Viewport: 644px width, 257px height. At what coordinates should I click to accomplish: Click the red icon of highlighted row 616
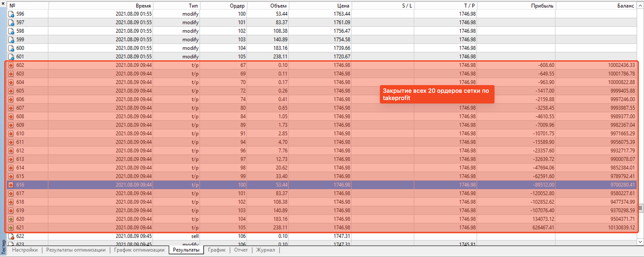pyautogui.click(x=11, y=185)
